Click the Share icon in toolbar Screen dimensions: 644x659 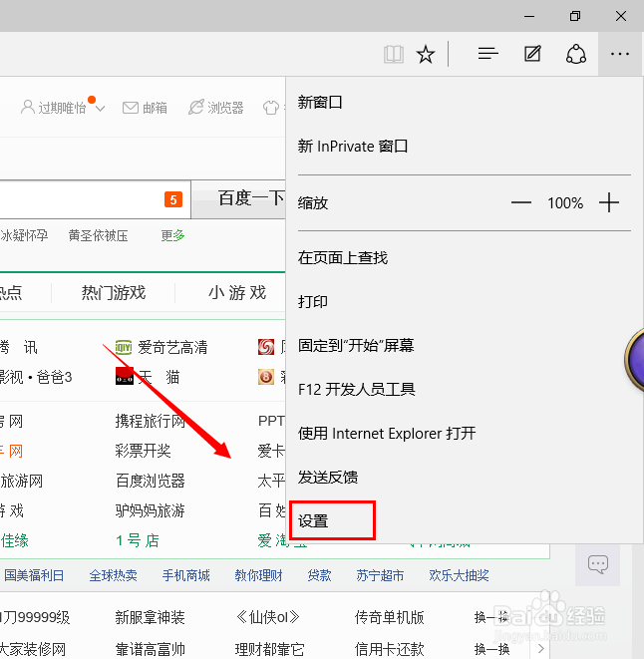(x=576, y=54)
